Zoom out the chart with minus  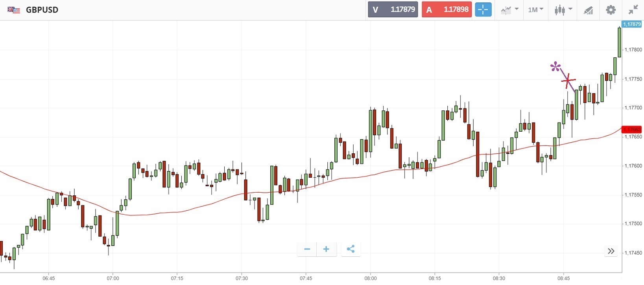[x=307, y=249]
